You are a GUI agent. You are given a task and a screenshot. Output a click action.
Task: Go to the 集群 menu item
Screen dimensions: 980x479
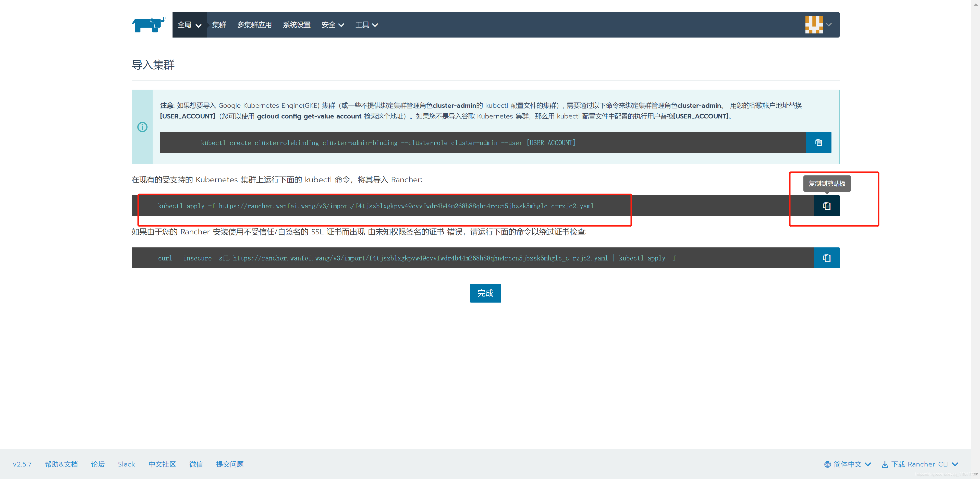pos(219,25)
